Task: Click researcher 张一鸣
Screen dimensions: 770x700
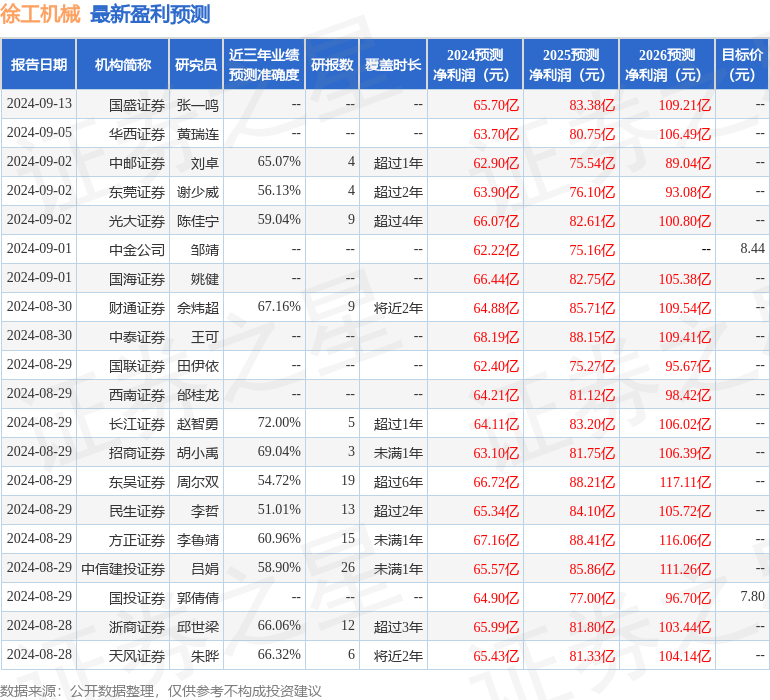Action: pos(197,105)
